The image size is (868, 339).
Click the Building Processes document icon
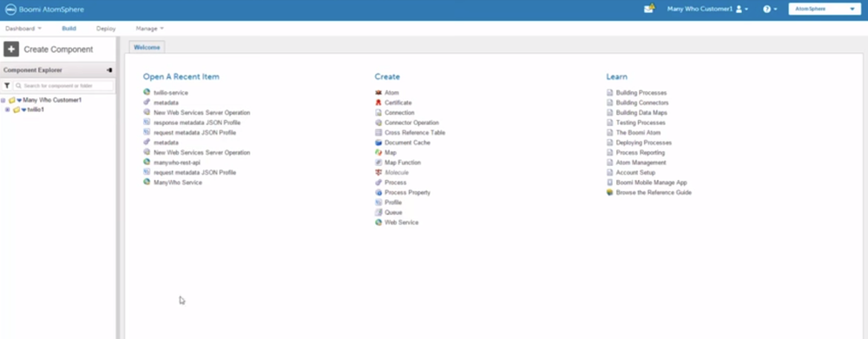[610, 93]
